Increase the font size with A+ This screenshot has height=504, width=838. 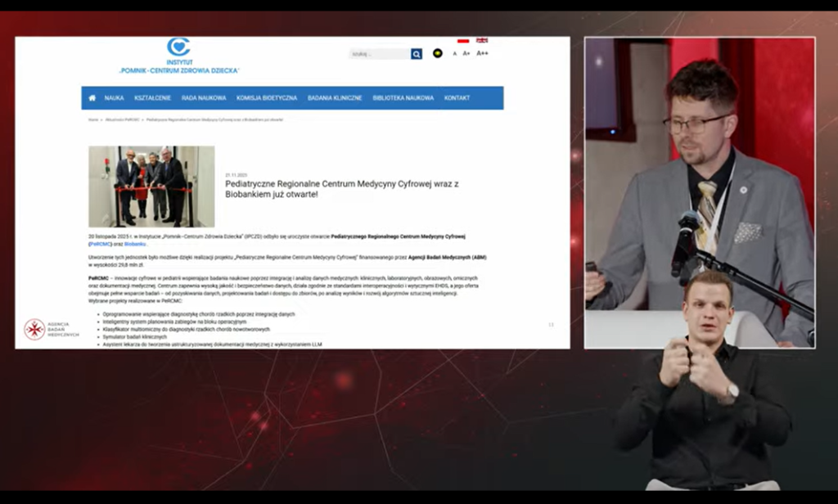tap(466, 53)
